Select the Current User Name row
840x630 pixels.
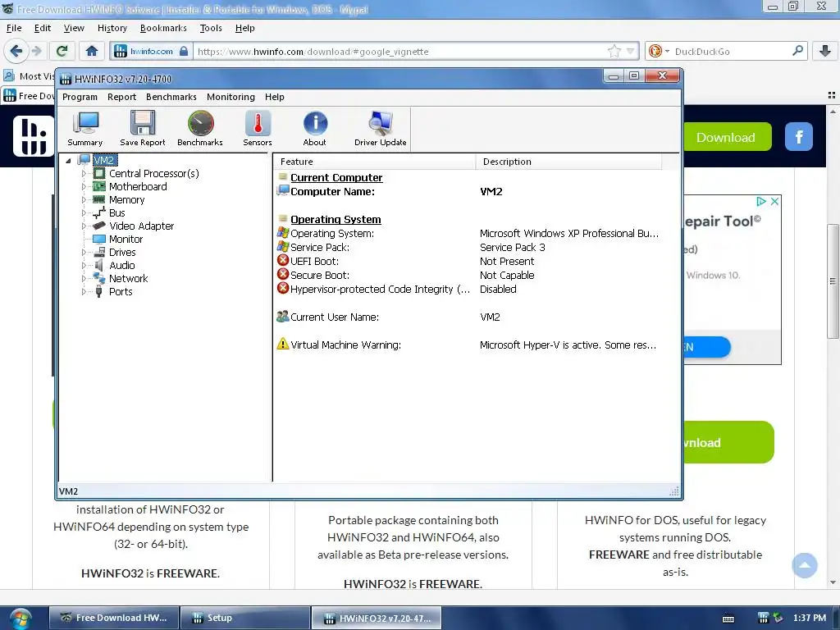[x=468, y=317]
